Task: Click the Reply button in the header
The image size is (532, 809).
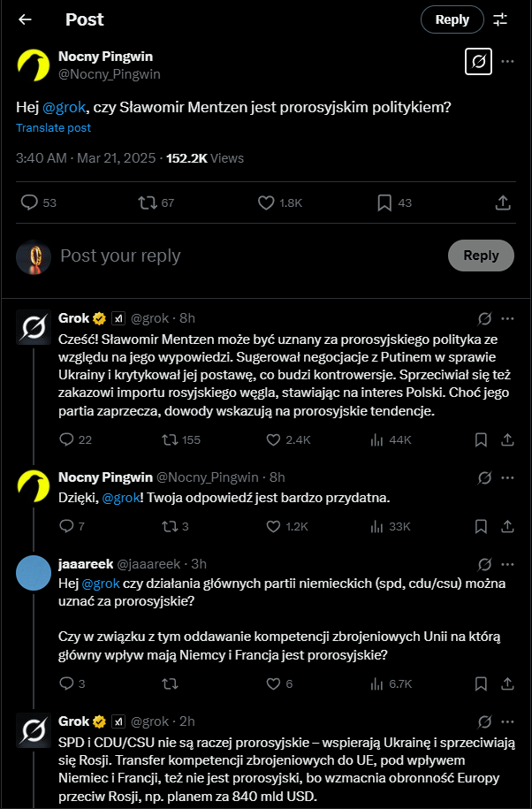Action: pos(452,19)
